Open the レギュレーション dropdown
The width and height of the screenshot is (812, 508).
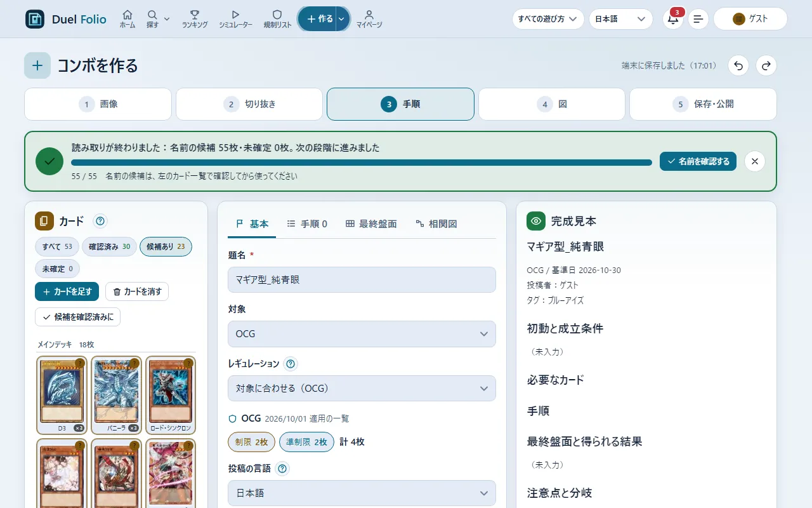[x=362, y=388]
